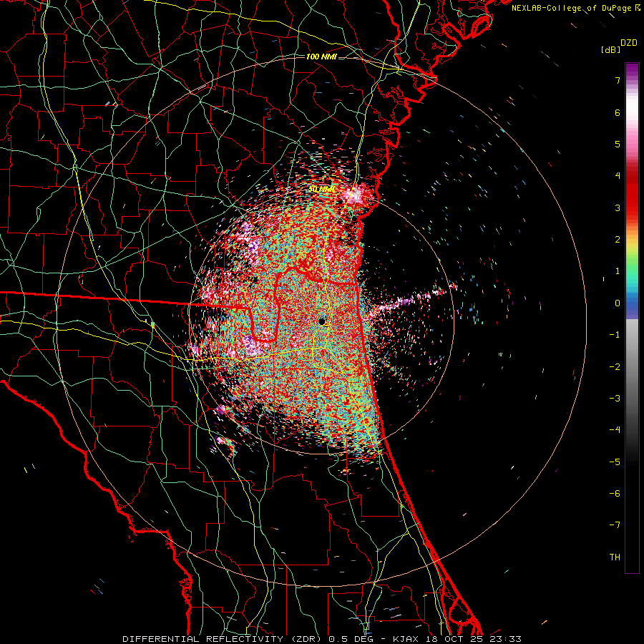Click the 50 NMI range ring label
The width and height of the screenshot is (644, 644).
pos(321,190)
